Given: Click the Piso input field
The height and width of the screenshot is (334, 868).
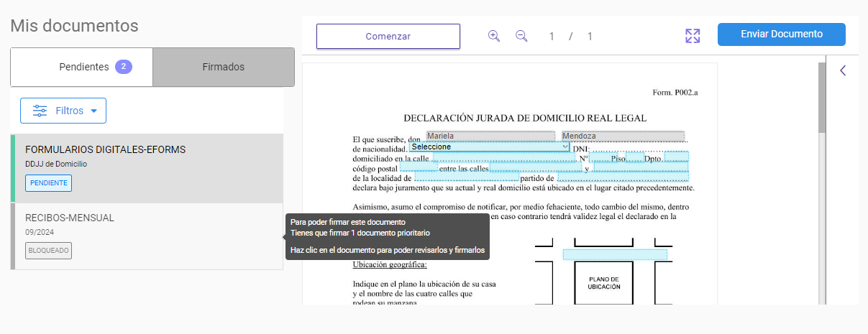Looking at the screenshot, I should (635, 157).
